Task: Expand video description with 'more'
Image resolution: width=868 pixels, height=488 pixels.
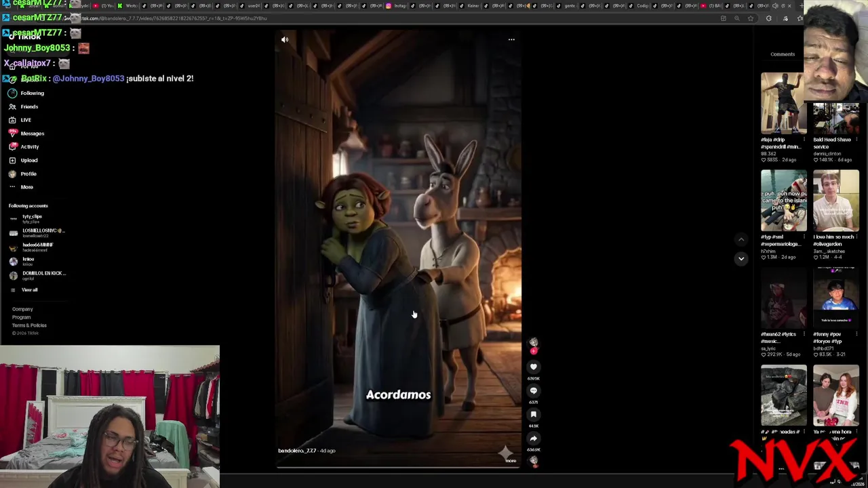Action: (x=511, y=461)
